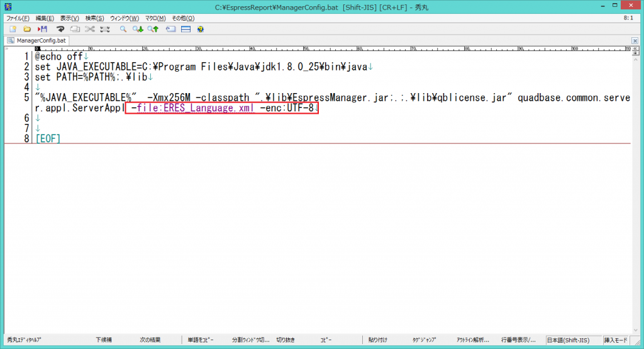Screen dimensions: 644x349
Task: Click the Open folder toolbar icon
Action: click(27, 29)
